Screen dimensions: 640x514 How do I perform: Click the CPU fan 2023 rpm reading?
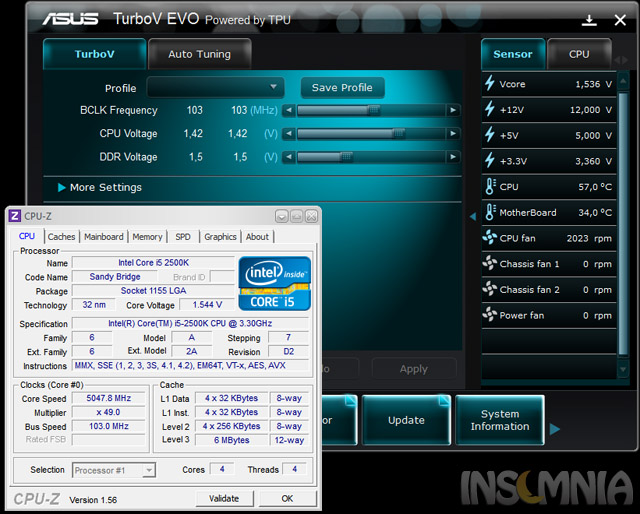[589, 238]
